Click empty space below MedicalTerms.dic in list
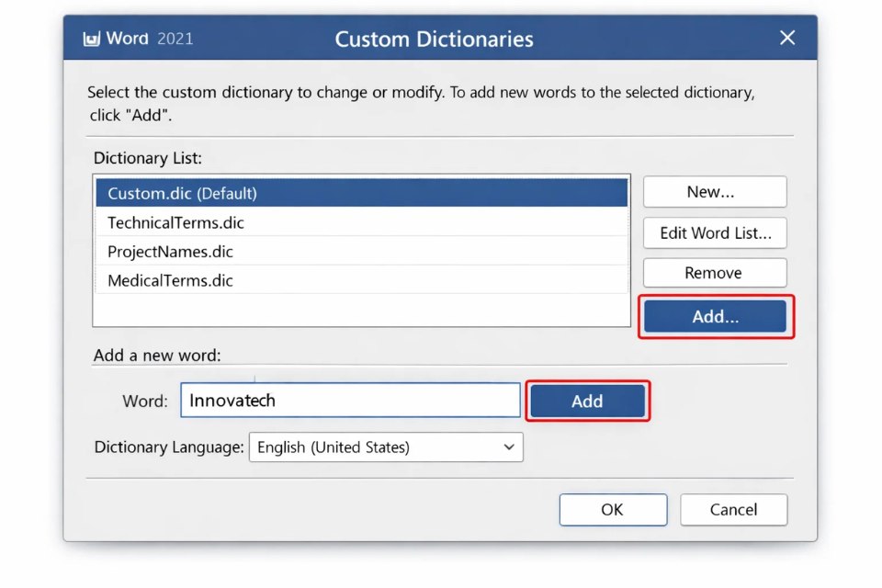This screenshot has height=588, width=882. pos(361,310)
